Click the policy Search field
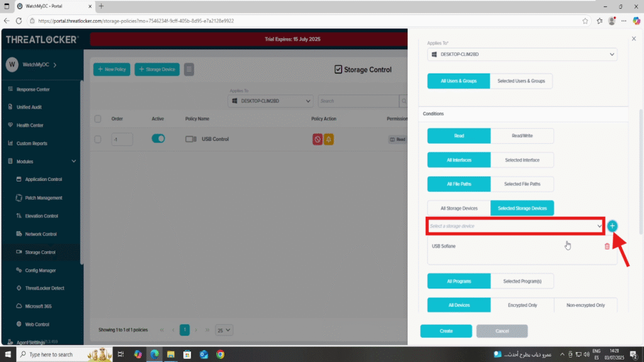Viewport: 644px width, 362px height. click(x=358, y=101)
